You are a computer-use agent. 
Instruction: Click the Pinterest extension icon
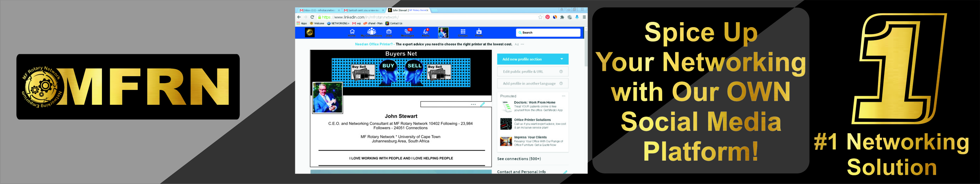click(548, 17)
